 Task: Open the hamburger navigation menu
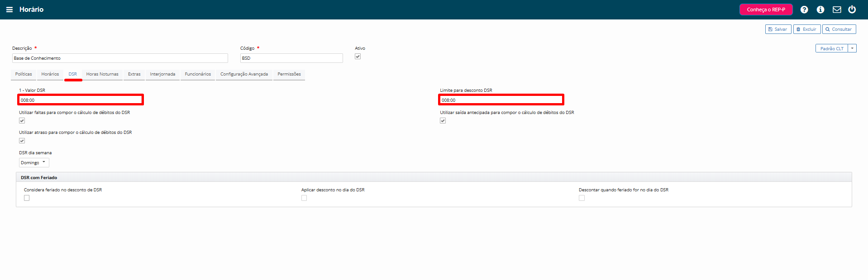(9, 9)
